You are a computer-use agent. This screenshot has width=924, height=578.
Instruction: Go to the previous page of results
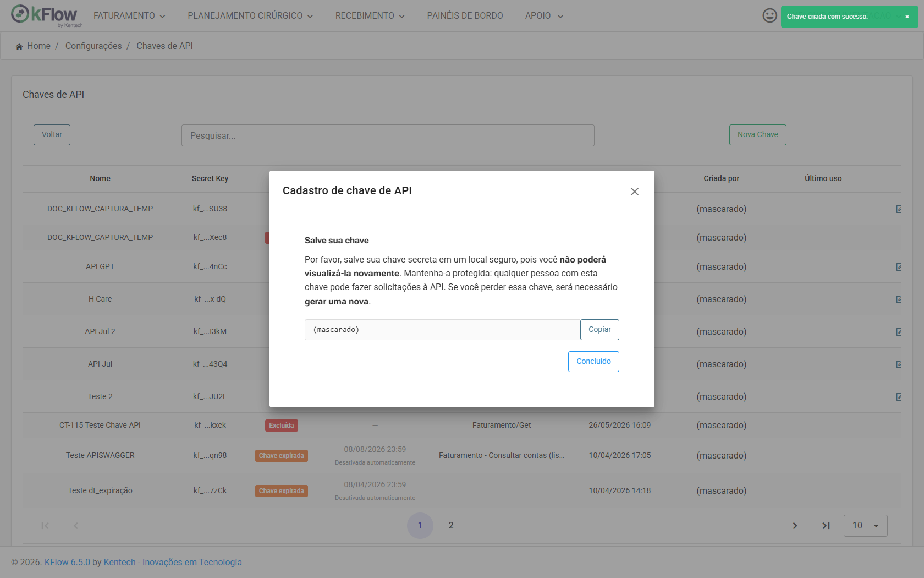point(76,526)
